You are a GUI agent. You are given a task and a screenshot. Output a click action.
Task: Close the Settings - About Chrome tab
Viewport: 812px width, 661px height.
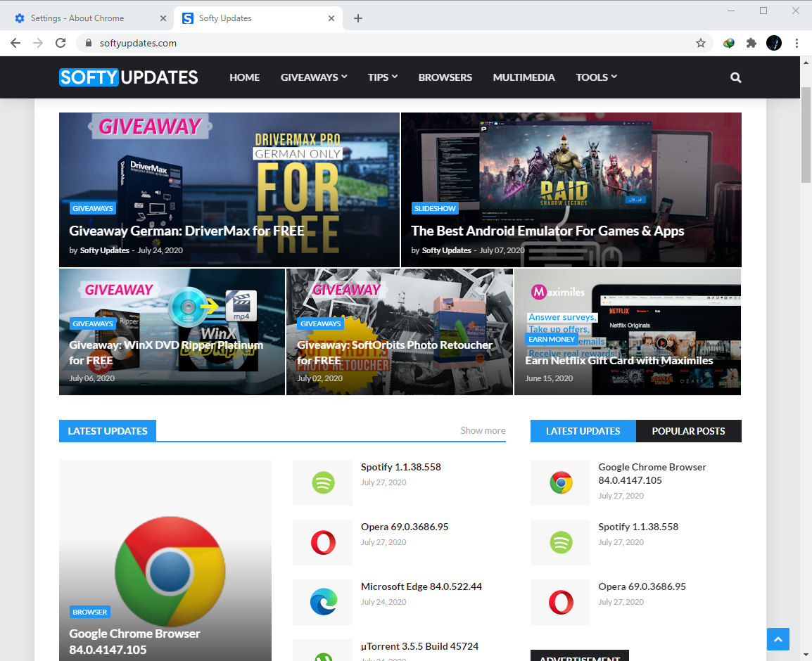[163, 18]
